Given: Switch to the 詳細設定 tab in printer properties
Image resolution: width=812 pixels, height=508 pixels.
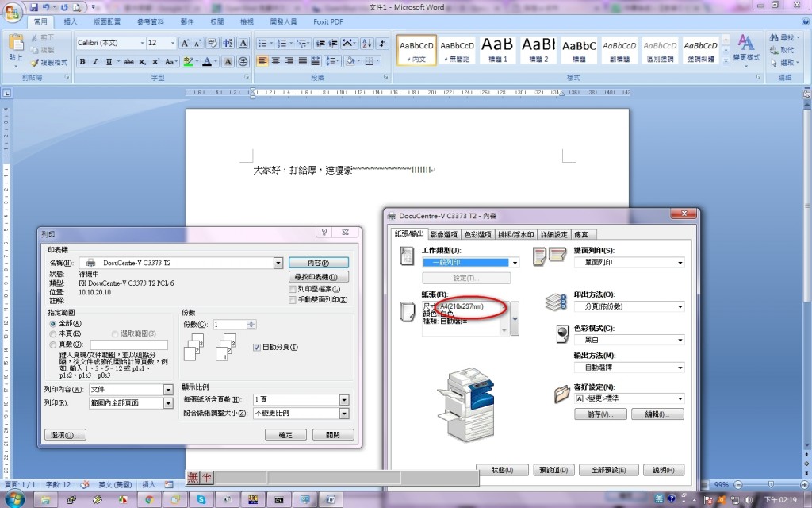Looking at the screenshot, I should [x=554, y=235].
